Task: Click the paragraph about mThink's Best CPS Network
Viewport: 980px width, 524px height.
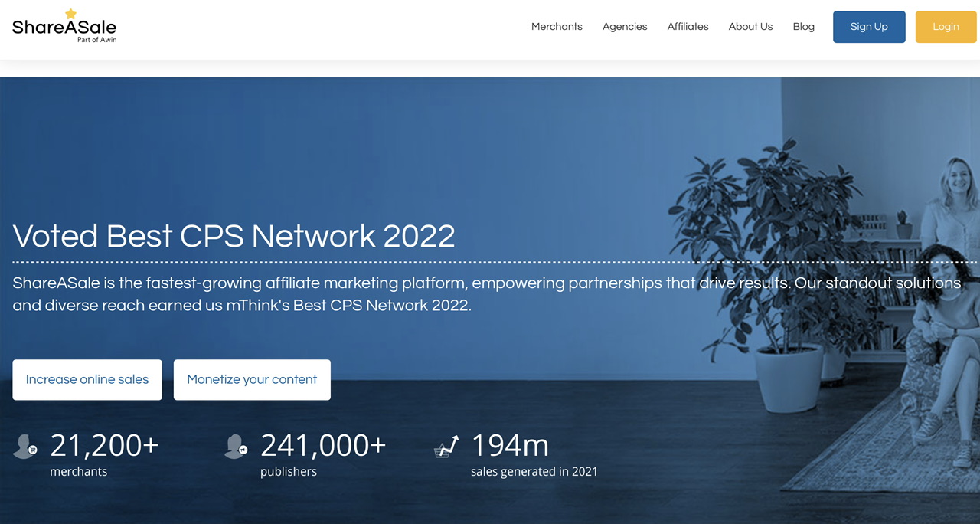Action: pos(487,294)
